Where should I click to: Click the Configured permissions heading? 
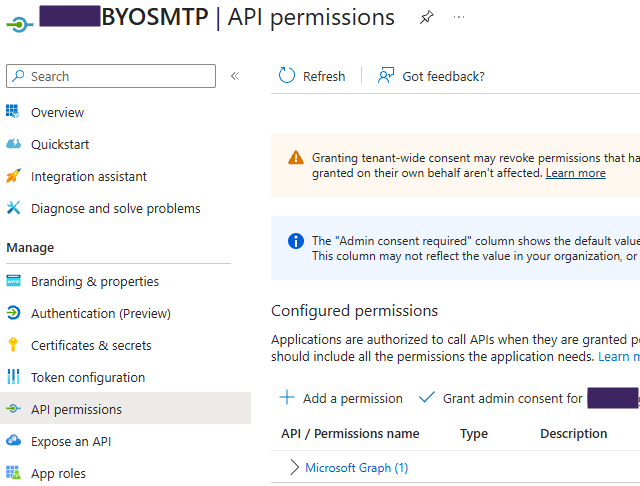click(354, 311)
